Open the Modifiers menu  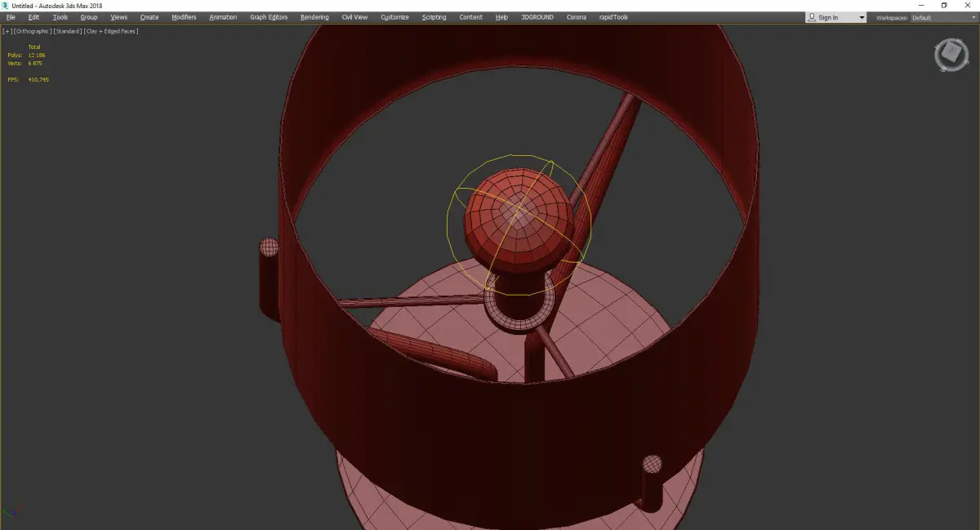pyautogui.click(x=184, y=17)
